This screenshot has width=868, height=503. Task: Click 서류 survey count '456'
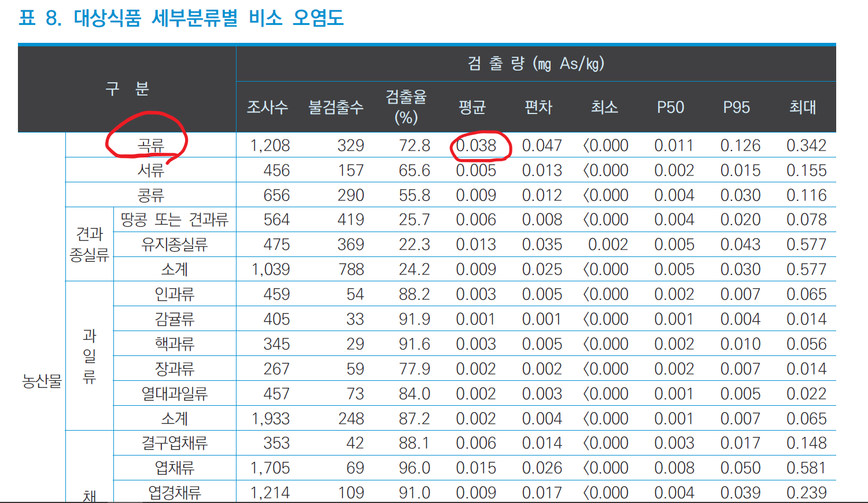(276, 171)
